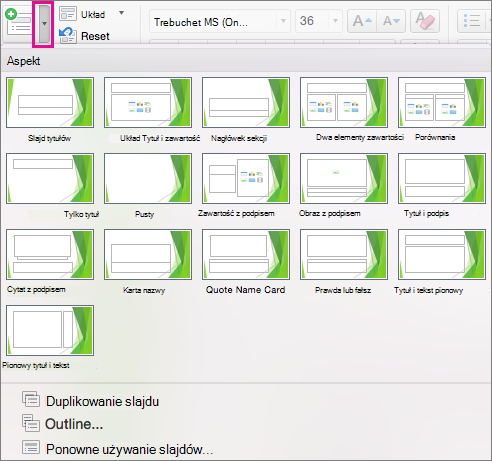Expand the font size dropdown arrow
The image size is (492, 461).
(335, 21)
